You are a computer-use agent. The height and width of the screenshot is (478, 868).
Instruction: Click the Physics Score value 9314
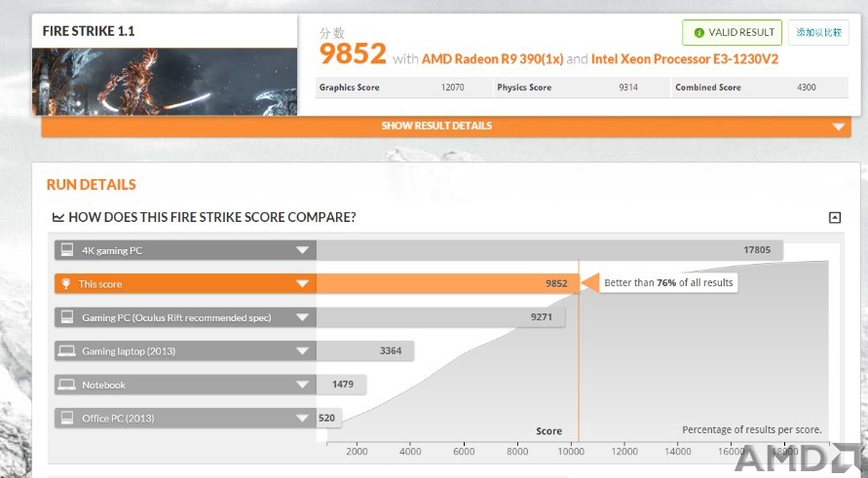tap(628, 88)
